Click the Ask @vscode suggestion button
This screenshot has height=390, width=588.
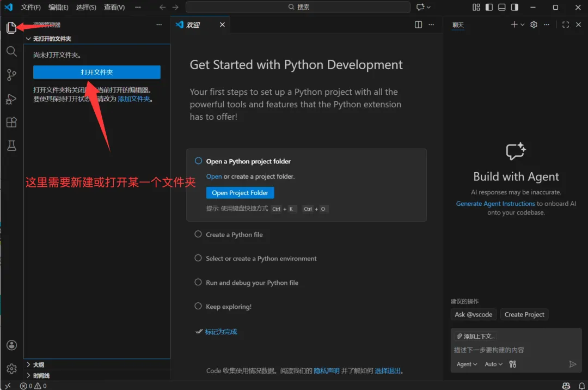pos(474,314)
